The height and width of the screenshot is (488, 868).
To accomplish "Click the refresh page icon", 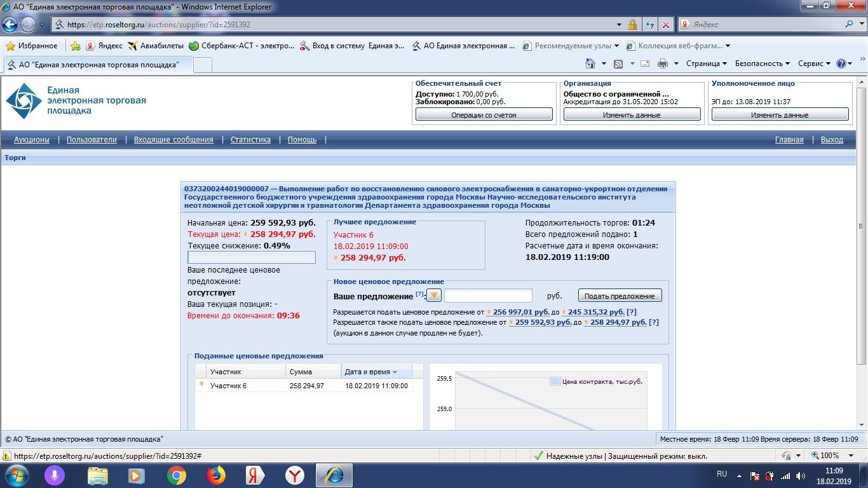I will [649, 25].
